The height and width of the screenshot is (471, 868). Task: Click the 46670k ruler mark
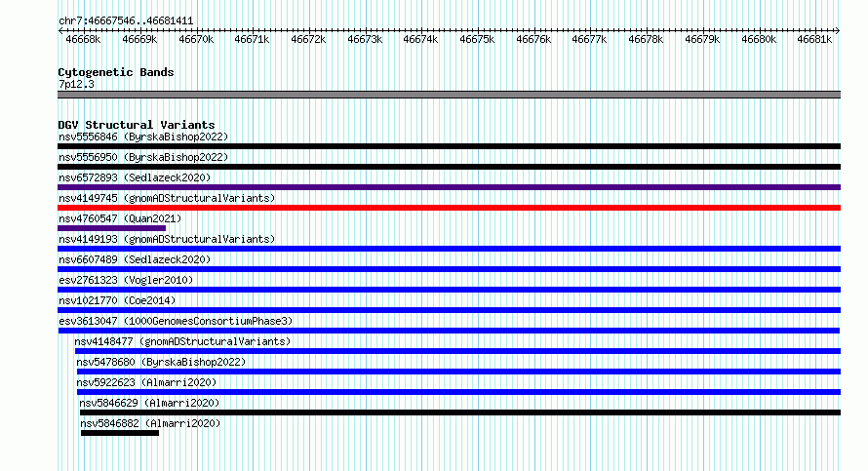click(196, 39)
